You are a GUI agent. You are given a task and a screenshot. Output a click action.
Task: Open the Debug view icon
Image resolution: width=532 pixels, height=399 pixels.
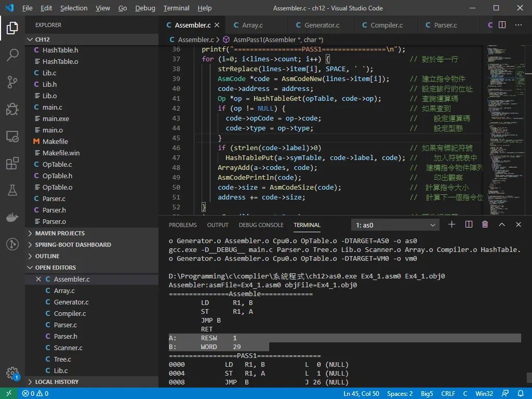tap(12, 109)
